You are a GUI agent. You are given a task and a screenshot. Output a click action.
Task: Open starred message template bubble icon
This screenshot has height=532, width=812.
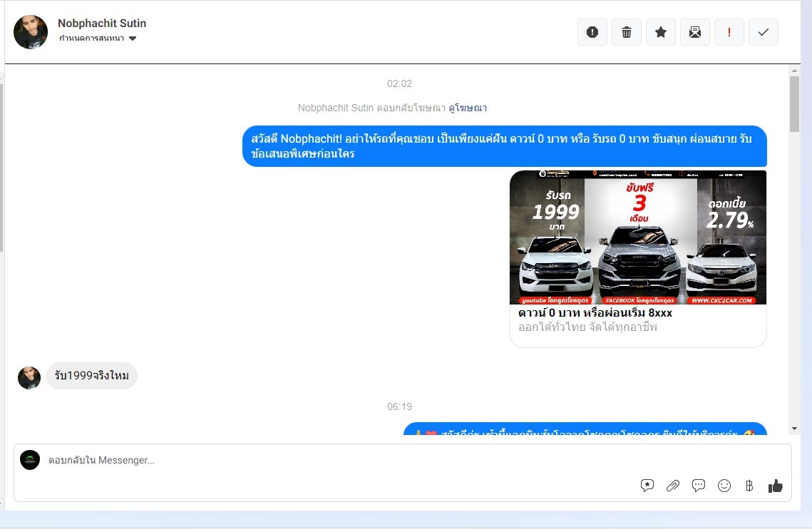647,486
